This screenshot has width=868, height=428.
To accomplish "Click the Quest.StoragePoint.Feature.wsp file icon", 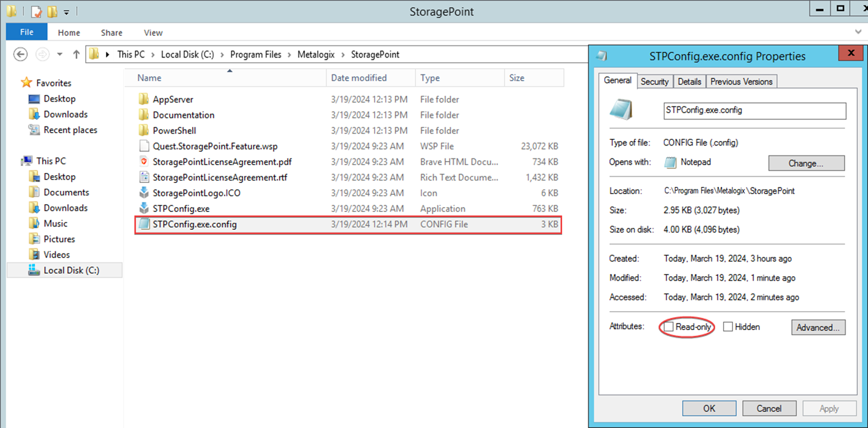I will click(144, 146).
